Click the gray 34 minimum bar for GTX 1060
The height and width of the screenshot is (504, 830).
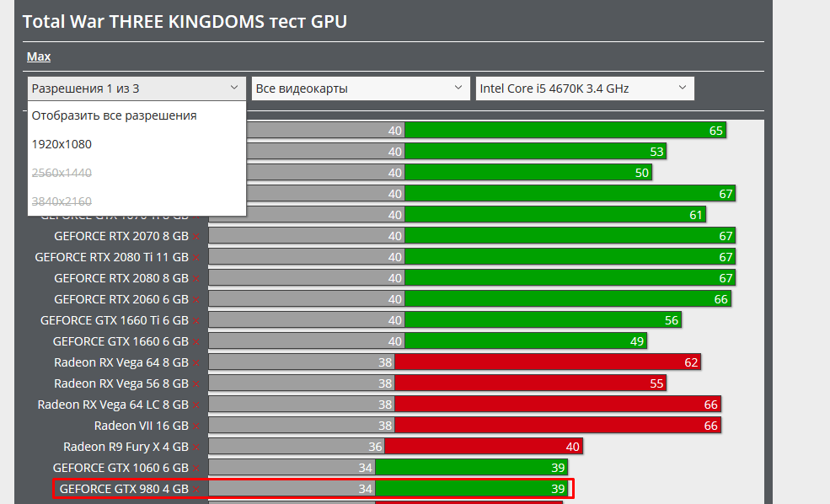pos(292,468)
